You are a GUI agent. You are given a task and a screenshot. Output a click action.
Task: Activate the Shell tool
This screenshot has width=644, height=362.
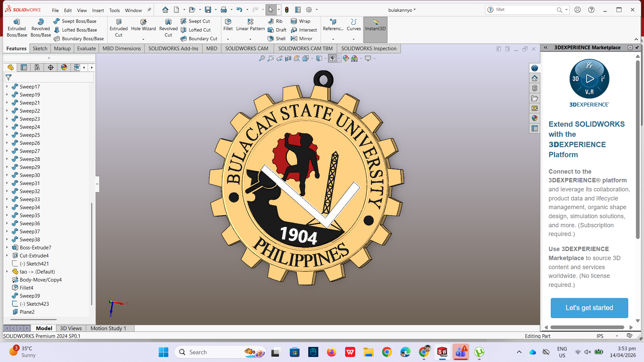[x=277, y=39]
